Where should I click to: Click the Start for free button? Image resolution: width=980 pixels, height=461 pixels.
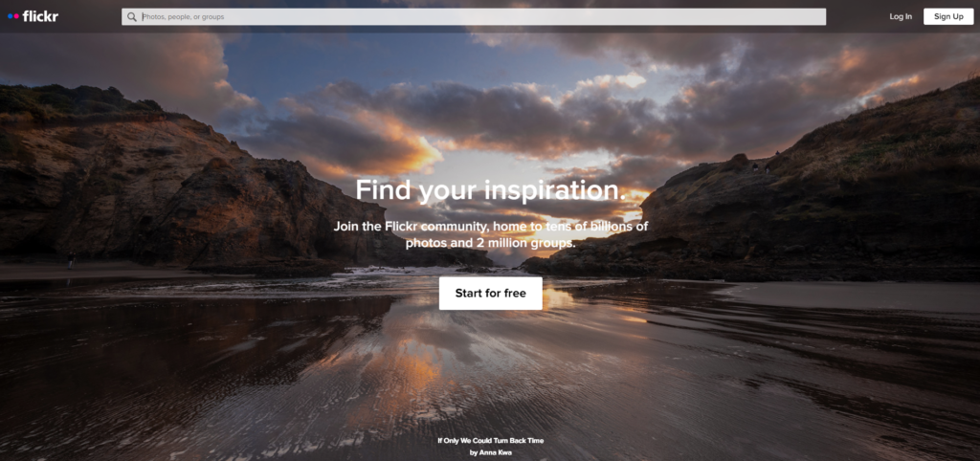[491, 294]
